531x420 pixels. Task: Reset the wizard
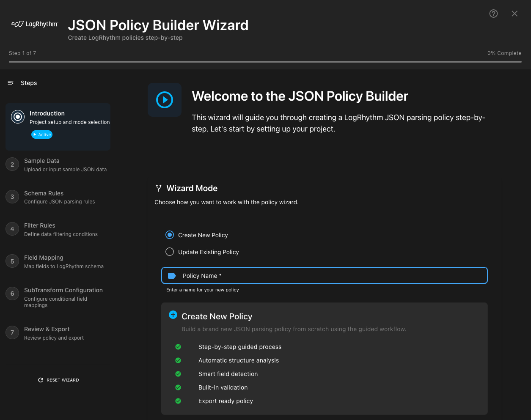[x=58, y=380]
